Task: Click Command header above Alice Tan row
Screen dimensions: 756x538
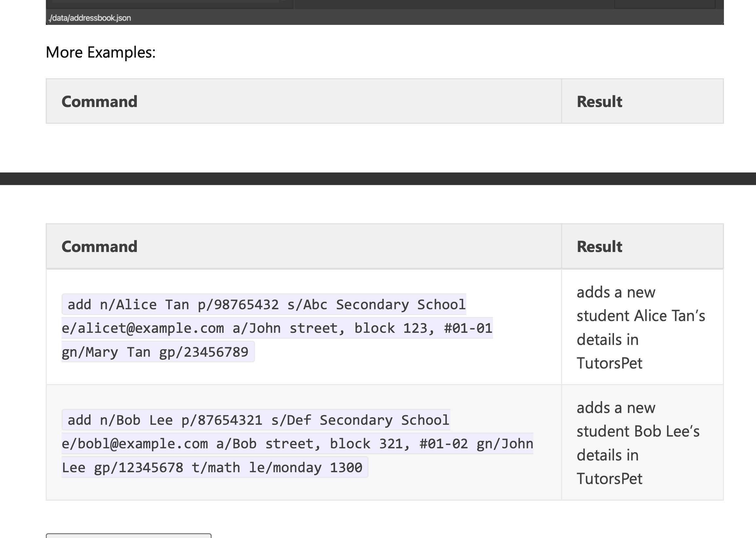Action: pos(99,246)
